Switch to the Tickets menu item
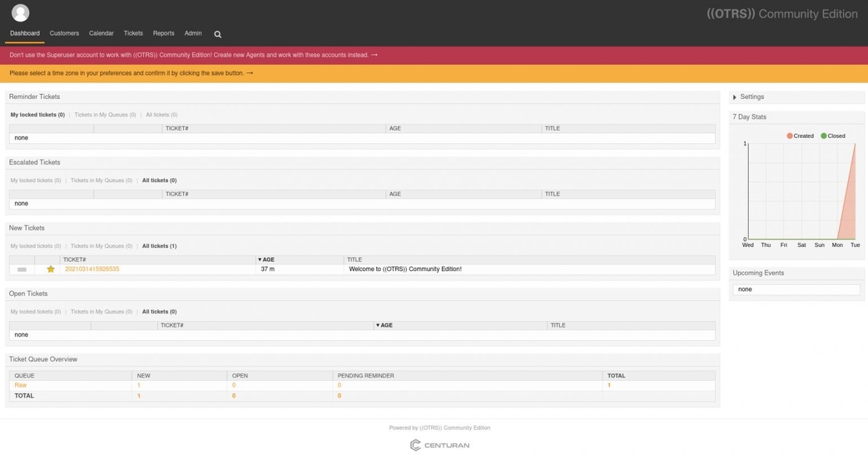The height and width of the screenshot is (464, 868). (133, 33)
